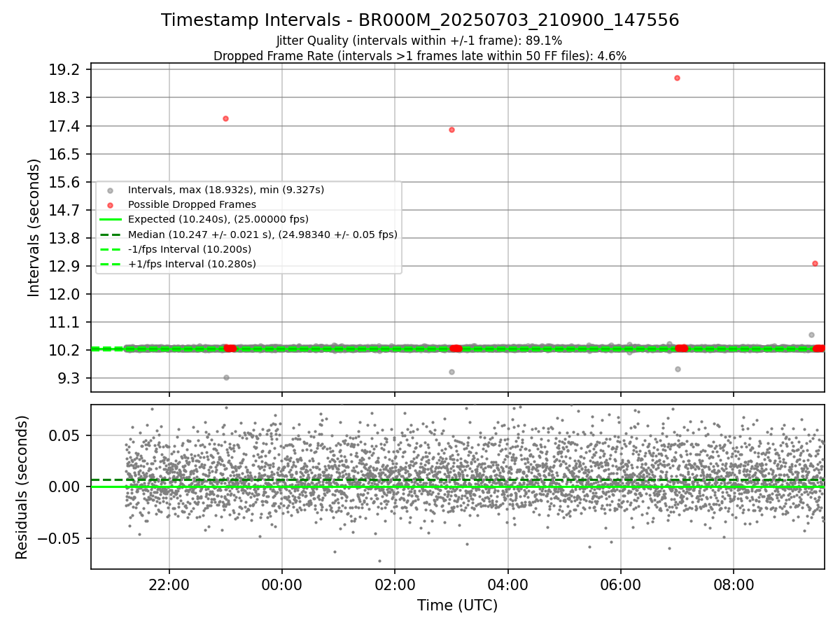Click the 13.8 y-axis tick label
Screen dimensions: 840x630
point(66,238)
